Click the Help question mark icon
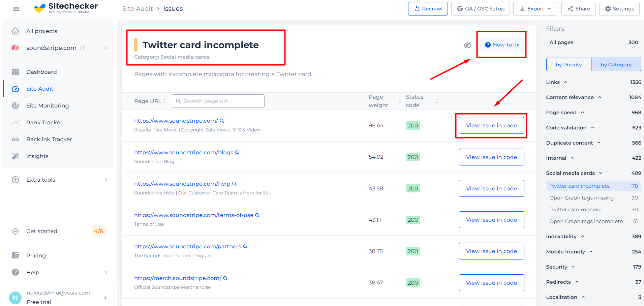Image resolution: width=644 pixels, height=306 pixels. (x=16, y=272)
